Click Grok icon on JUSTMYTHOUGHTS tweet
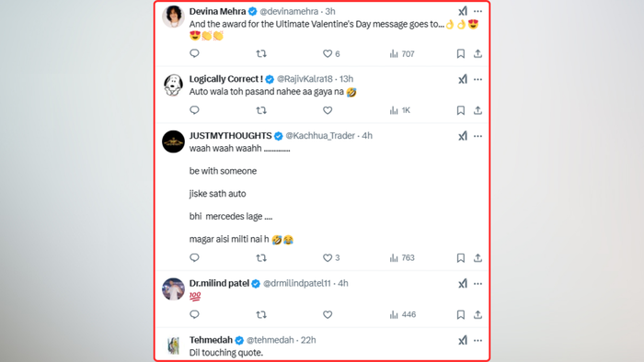 pos(463,136)
